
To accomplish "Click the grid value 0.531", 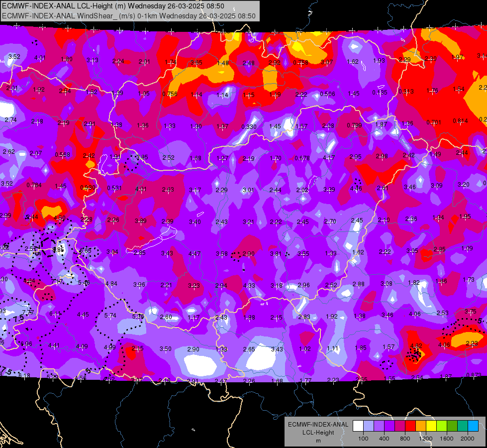I will pos(114,188).
